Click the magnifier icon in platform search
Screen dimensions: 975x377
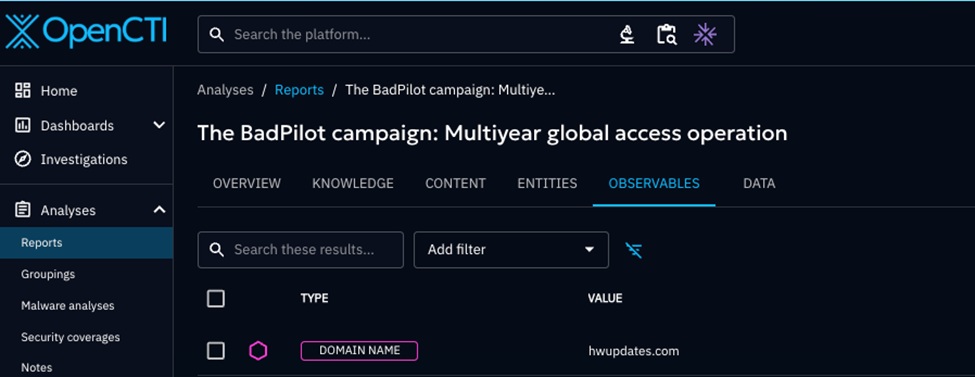click(216, 34)
